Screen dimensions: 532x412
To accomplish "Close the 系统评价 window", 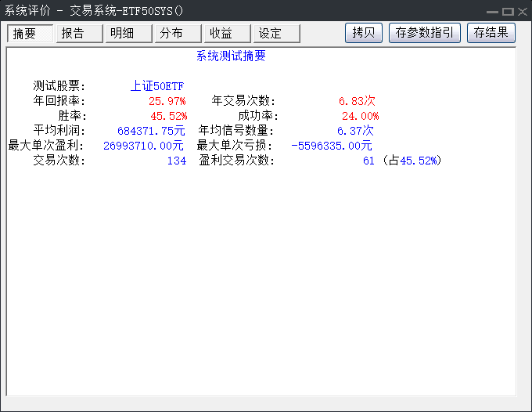I will coord(521,11).
